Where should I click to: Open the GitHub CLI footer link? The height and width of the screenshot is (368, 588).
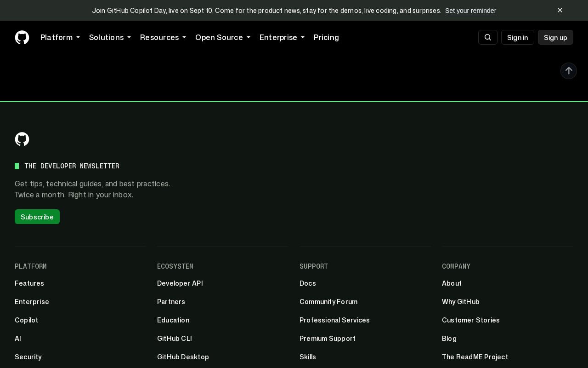(x=175, y=339)
